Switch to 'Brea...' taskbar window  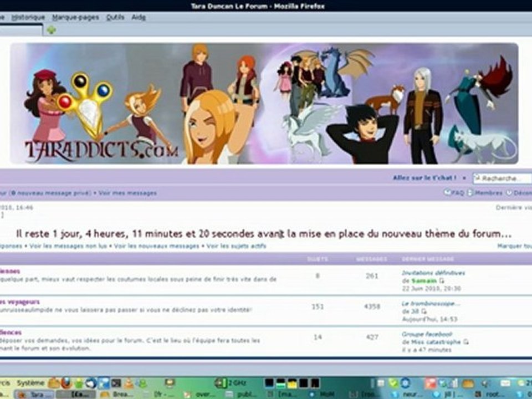pyautogui.click(x=116, y=395)
